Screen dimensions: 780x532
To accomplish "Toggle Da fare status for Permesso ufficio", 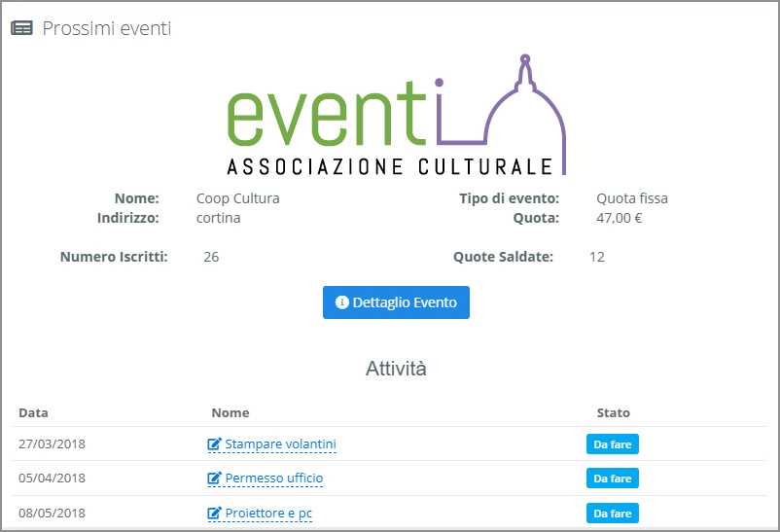I will 613,479.
